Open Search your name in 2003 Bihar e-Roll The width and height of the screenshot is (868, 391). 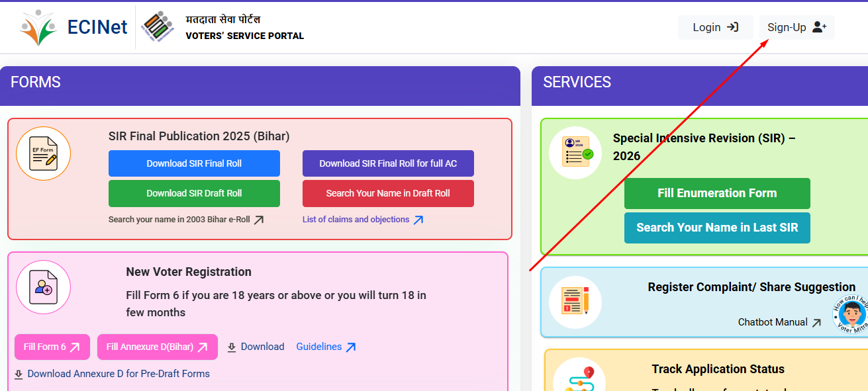[x=186, y=220]
